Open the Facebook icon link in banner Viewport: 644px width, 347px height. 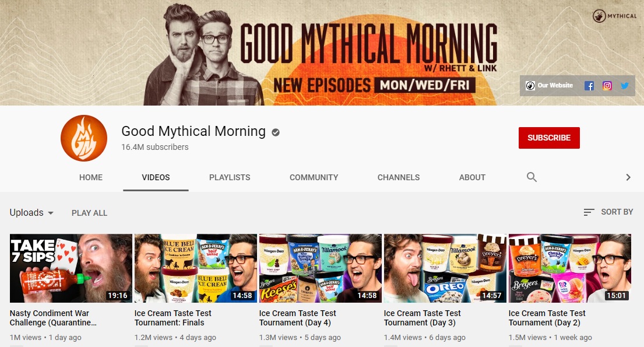pyautogui.click(x=589, y=86)
